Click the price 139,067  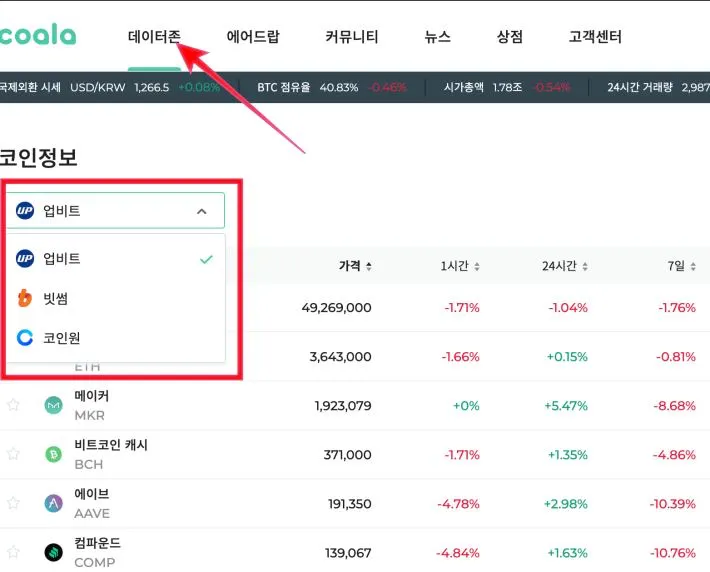click(348, 553)
